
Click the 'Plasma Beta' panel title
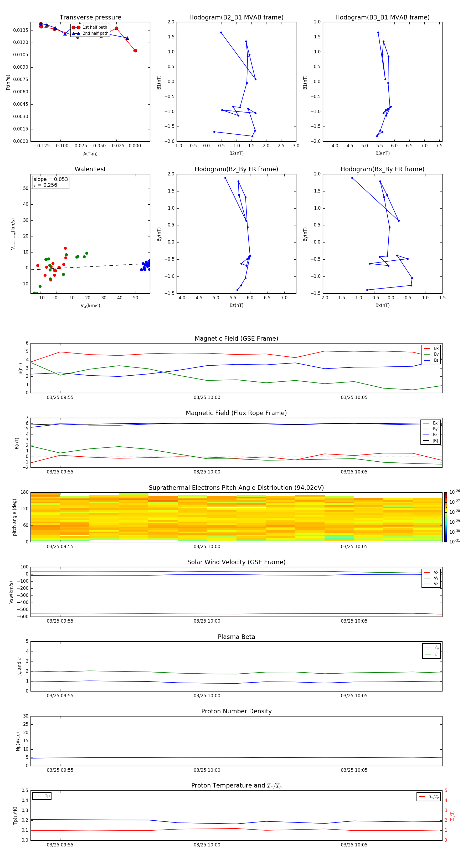point(236,637)
